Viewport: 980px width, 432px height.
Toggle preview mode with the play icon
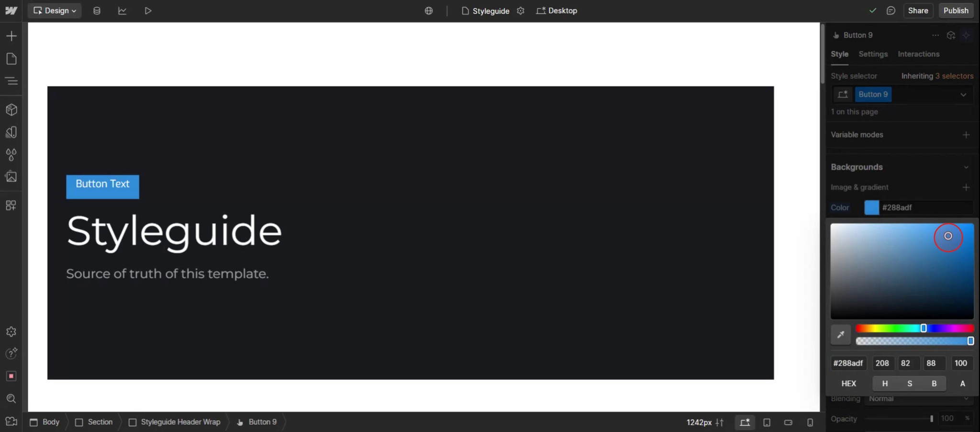tap(148, 10)
